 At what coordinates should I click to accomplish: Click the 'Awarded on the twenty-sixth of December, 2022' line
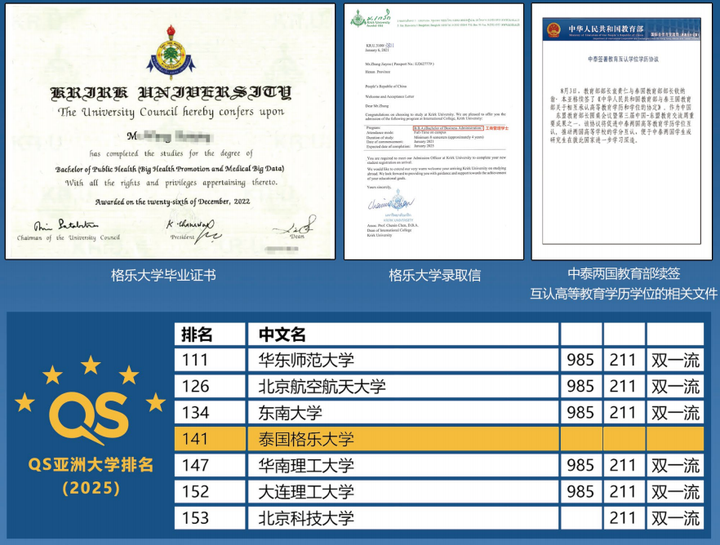[173, 202]
